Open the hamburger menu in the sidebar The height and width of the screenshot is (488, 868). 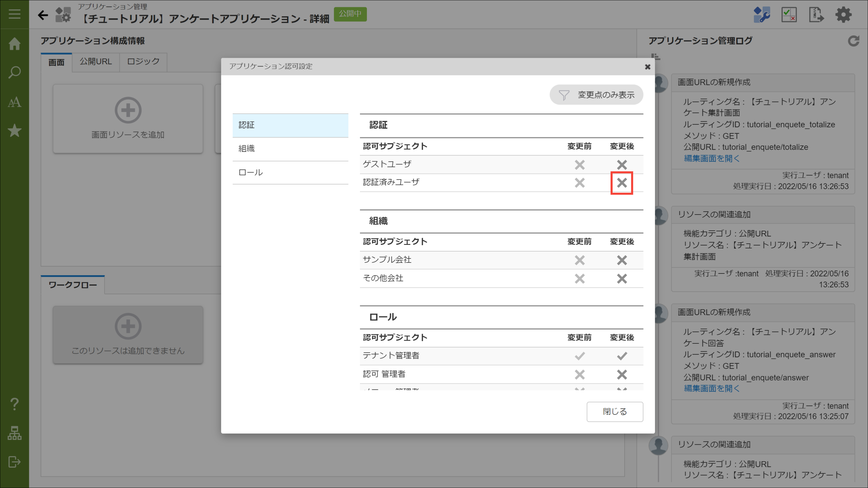(x=14, y=14)
